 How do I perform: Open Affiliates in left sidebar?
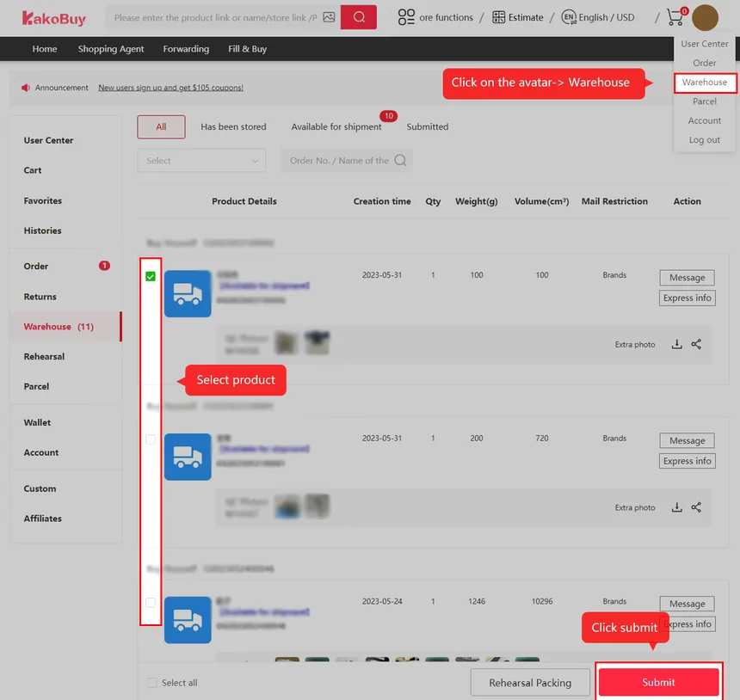click(42, 519)
